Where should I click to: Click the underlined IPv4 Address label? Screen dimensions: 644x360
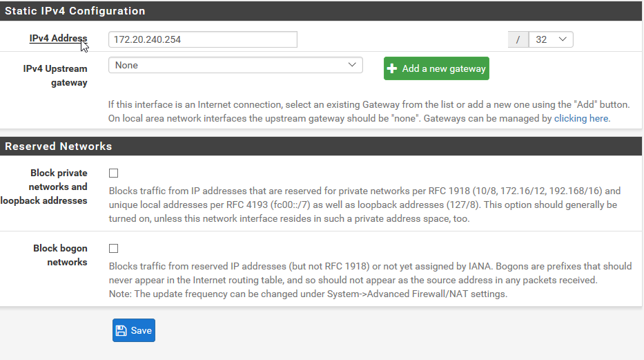pyautogui.click(x=58, y=38)
